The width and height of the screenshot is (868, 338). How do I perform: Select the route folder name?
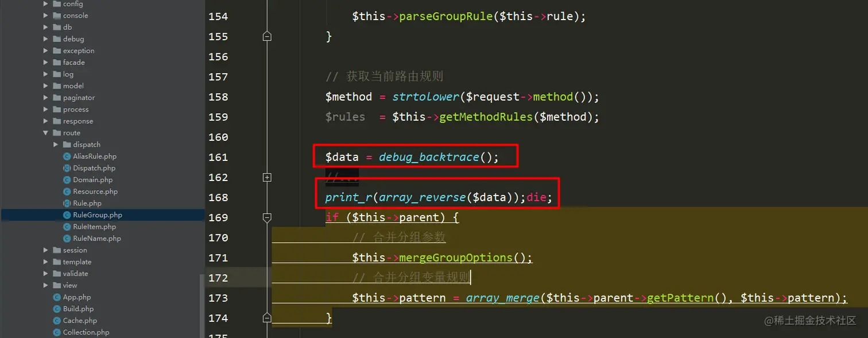point(72,133)
